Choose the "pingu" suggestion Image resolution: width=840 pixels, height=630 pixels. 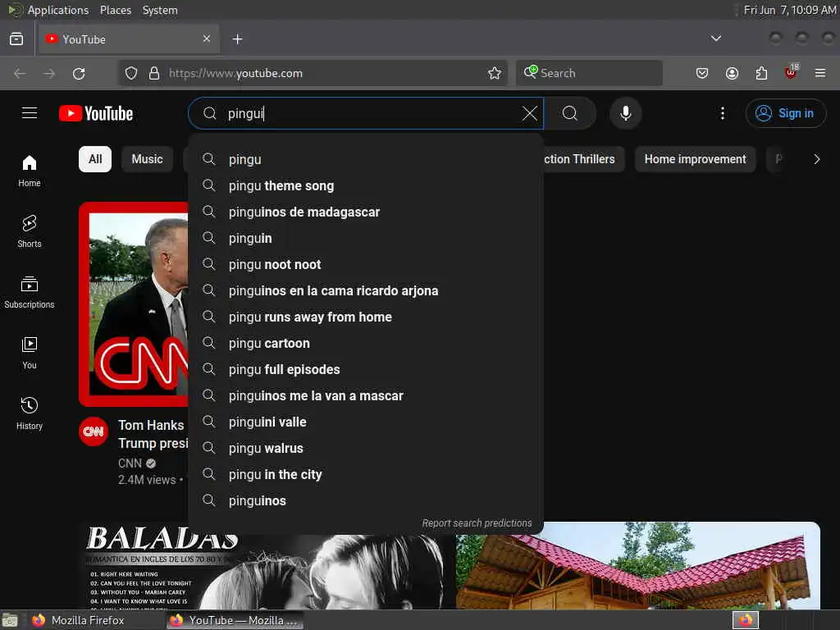click(x=365, y=159)
